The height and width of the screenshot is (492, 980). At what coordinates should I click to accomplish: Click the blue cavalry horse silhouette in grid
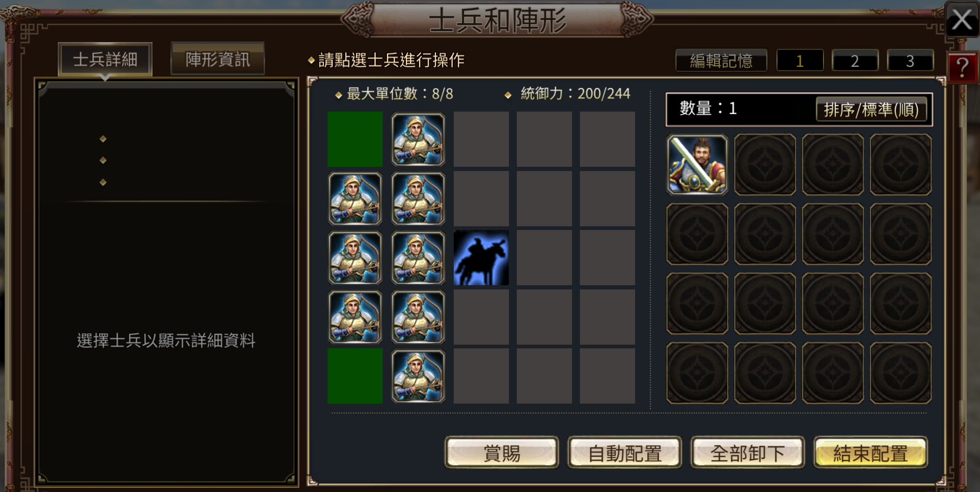pyautogui.click(x=481, y=258)
